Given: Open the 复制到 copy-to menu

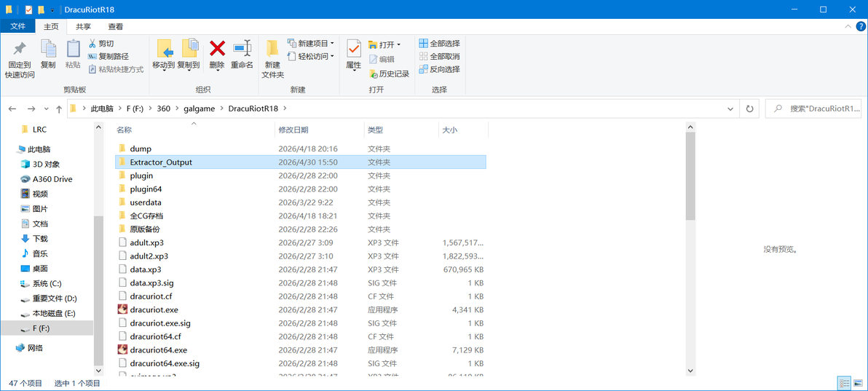Looking at the screenshot, I should 189,55.
